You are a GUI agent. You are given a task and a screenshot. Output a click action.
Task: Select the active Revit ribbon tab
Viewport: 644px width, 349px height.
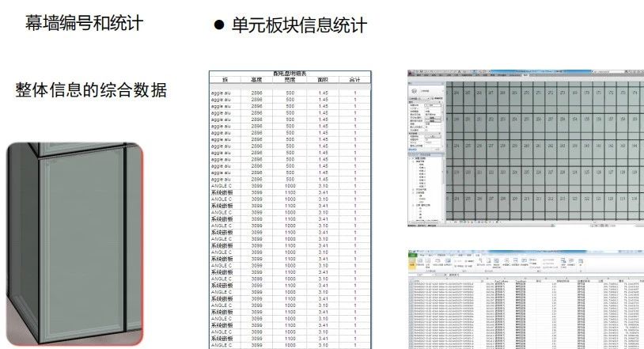click(x=525, y=75)
